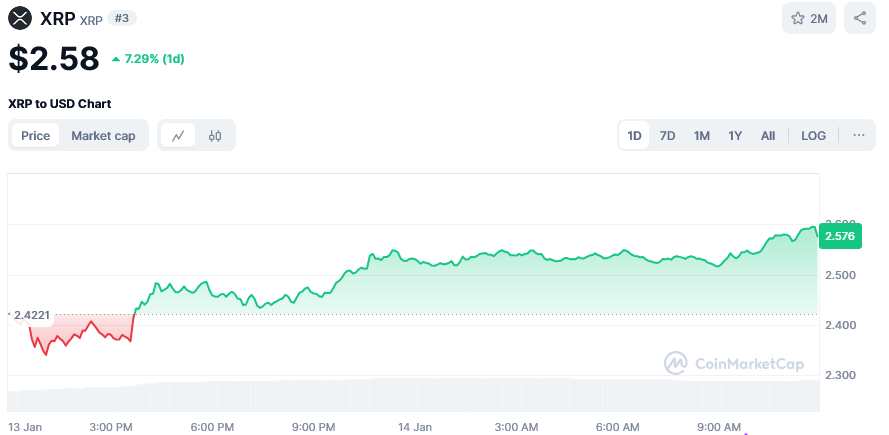Click the gray XRP ticker symbol text
The image size is (889, 435).
pos(91,20)
